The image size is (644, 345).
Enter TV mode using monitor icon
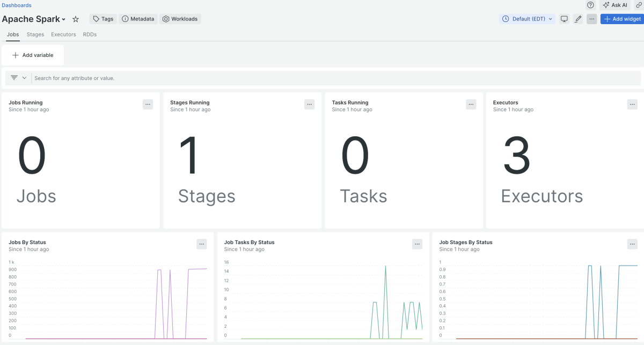coord(564,19)
